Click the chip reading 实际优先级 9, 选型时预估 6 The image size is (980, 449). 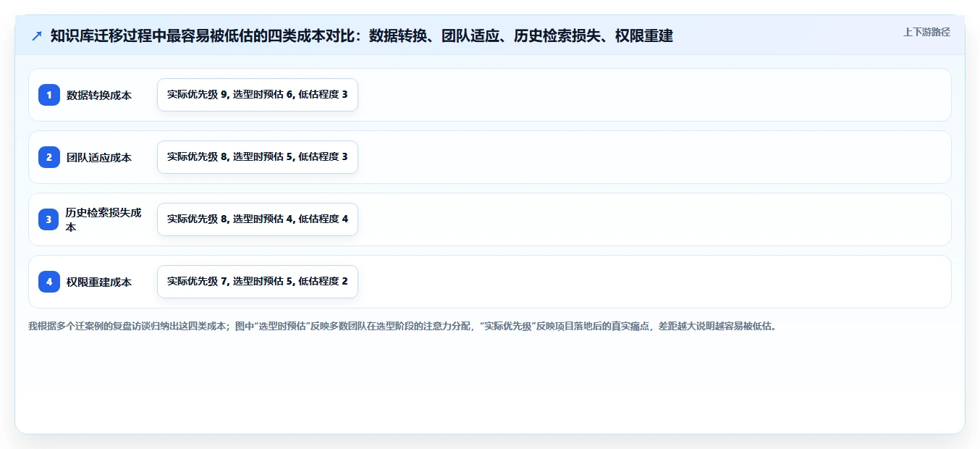[x=258, y=95]
